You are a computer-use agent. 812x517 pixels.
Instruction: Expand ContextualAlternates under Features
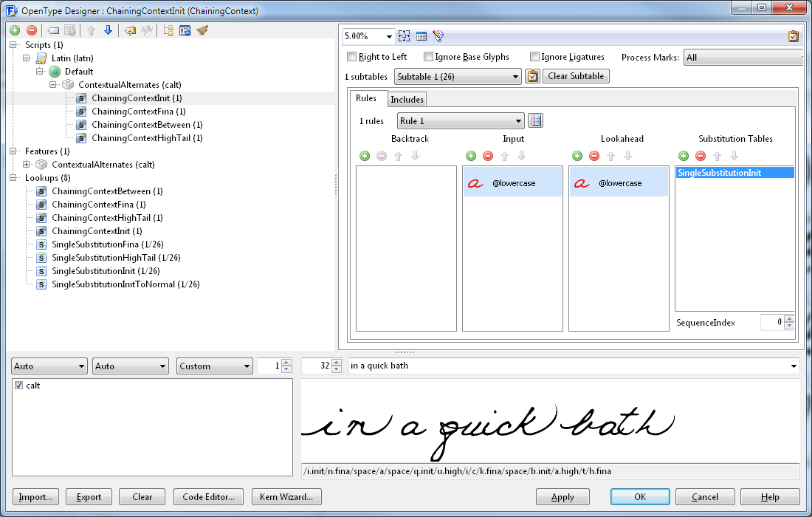click(27, 164)
